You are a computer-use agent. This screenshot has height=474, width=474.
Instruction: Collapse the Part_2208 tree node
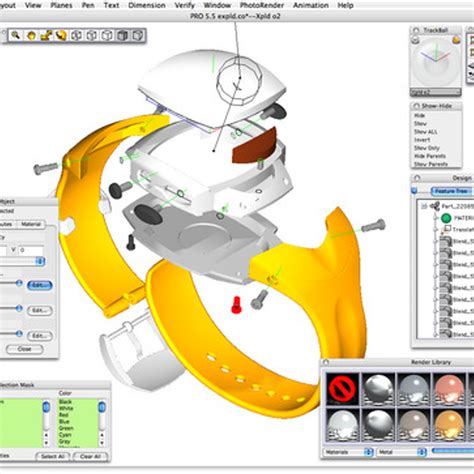point(424,206)
